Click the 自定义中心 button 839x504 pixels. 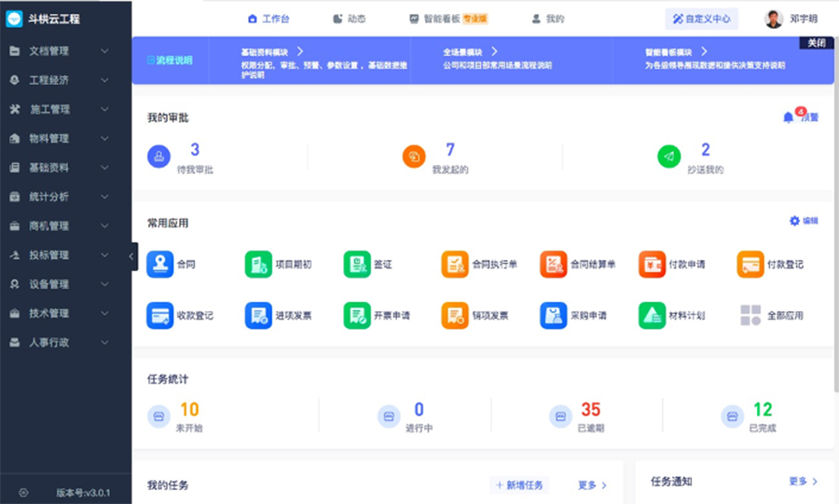[702, 19]
